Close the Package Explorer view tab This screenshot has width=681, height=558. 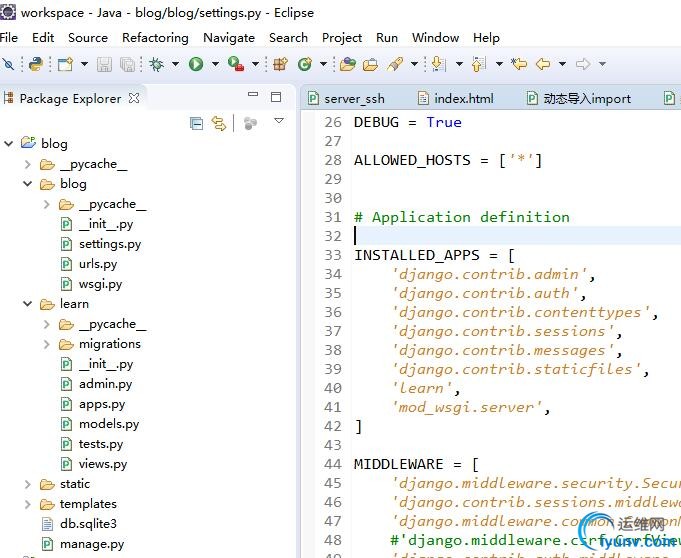point(134,98)
